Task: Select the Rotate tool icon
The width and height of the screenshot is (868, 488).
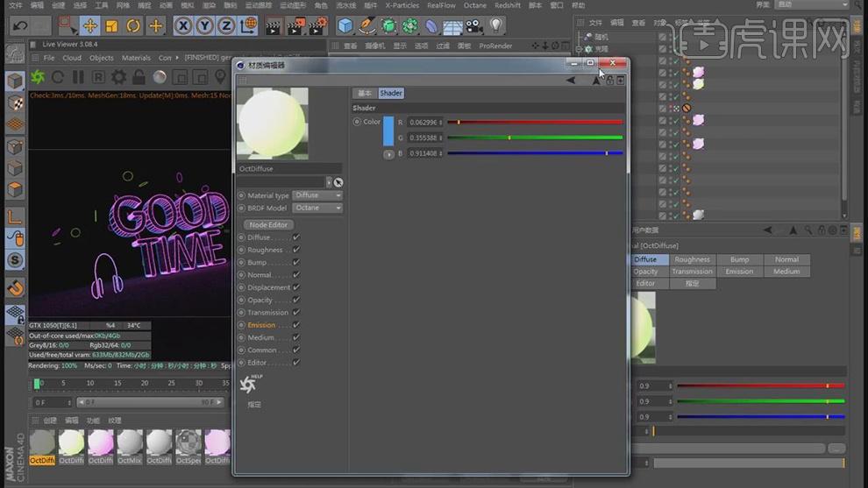Action: tap(133, 26)
